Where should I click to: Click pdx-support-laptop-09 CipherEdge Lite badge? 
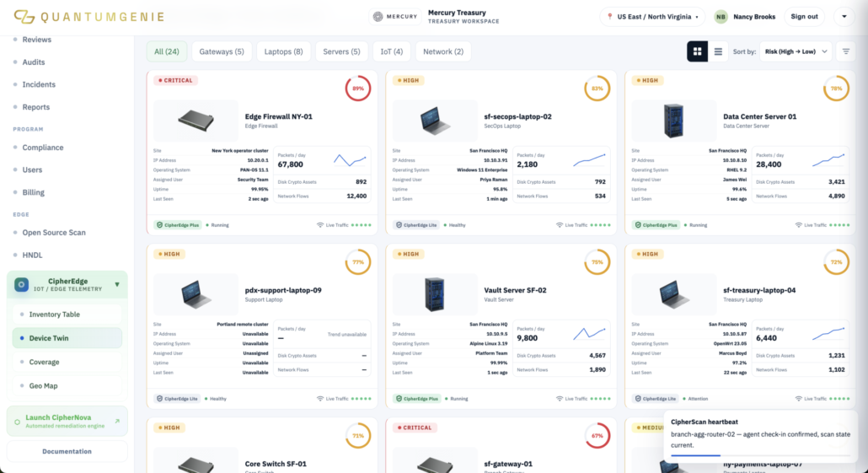178,399
